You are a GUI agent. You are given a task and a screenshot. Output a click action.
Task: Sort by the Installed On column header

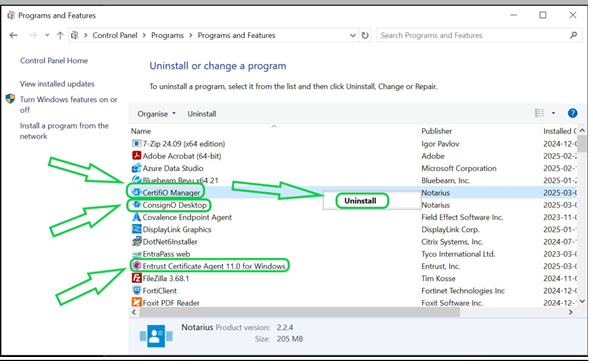(x=560, y=131)
